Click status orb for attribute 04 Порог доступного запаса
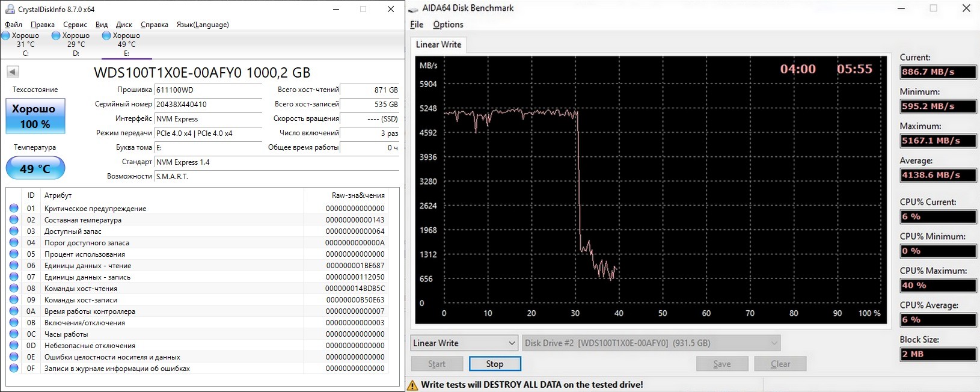Image resolution: width=980 pixels, height=392 pixels. [x=14, y=242]
